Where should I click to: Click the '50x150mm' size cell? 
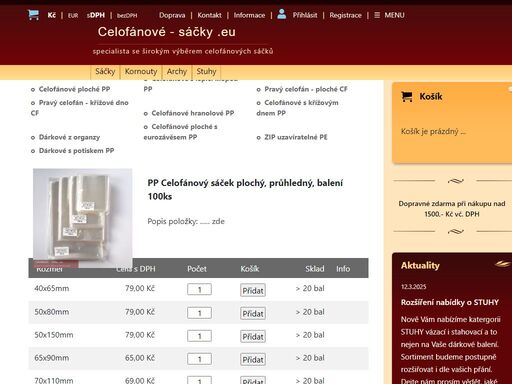click(x=54, y=335)
